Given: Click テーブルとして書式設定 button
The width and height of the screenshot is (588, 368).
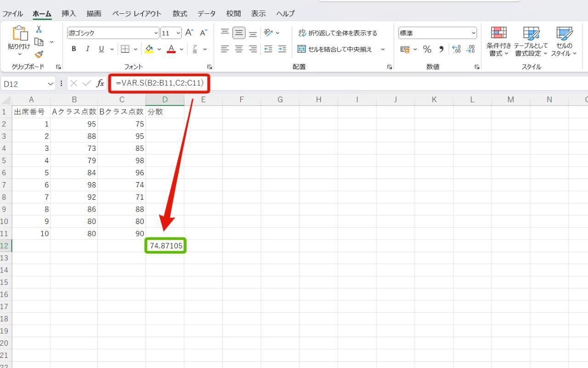Looking at the screenshot, I should click(531, 42).
